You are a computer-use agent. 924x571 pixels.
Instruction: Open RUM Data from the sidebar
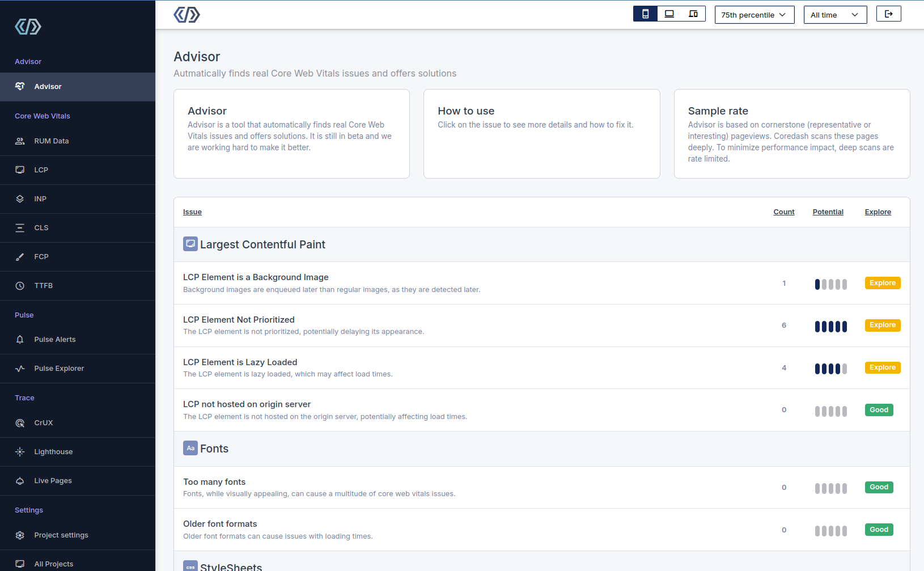(x=51, y=141)
